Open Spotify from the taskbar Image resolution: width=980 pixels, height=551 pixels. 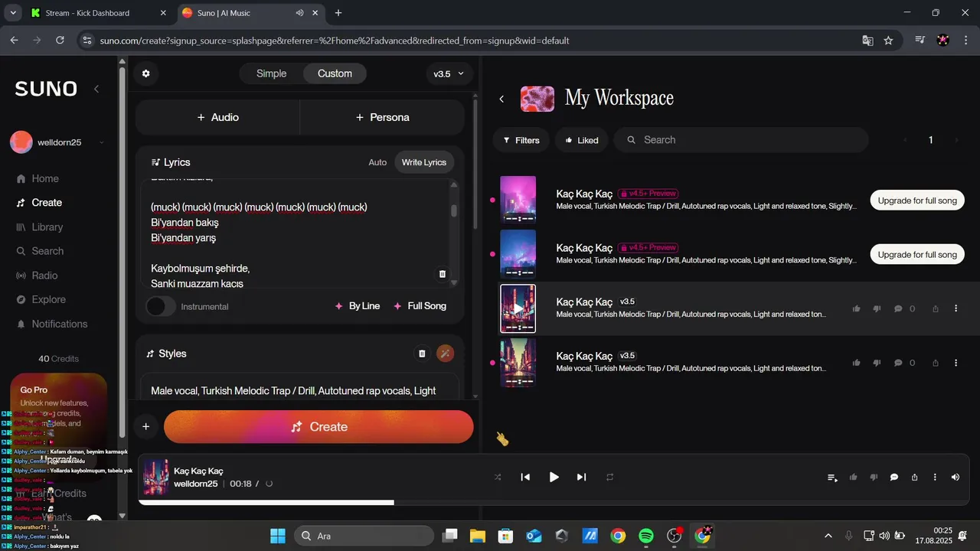[x=646, y=536]
